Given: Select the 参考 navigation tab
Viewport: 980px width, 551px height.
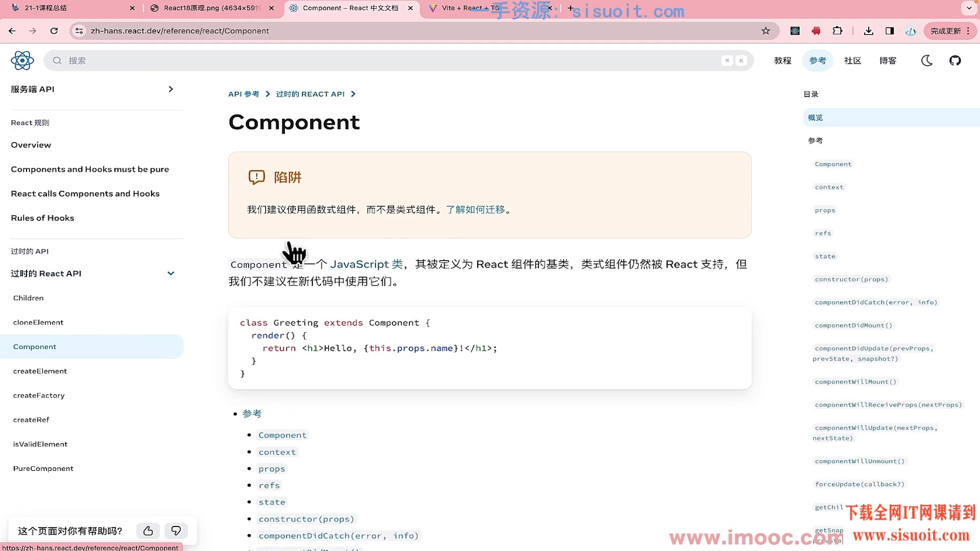Looking at the screenshot, I should point(818,61).
